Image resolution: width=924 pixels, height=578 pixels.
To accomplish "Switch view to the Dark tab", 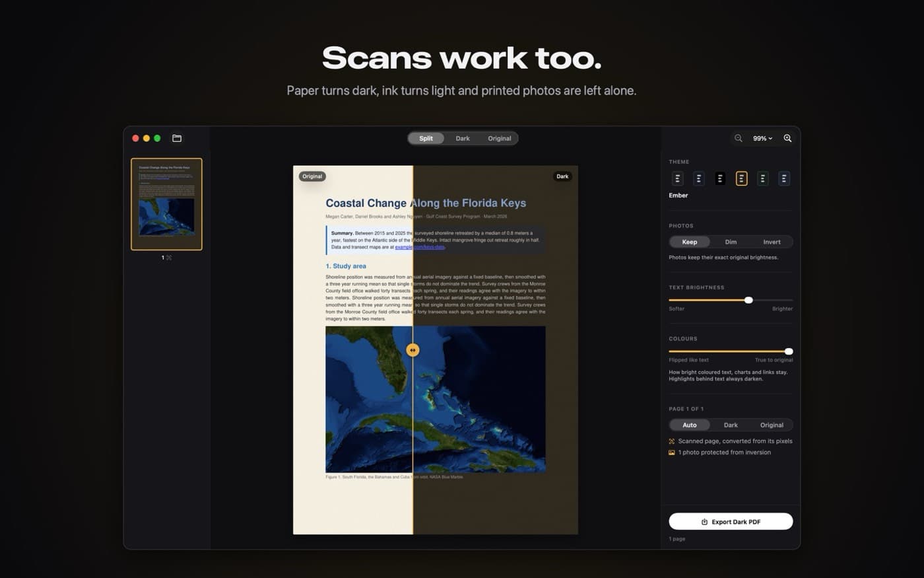I will (x=463, y=138).
